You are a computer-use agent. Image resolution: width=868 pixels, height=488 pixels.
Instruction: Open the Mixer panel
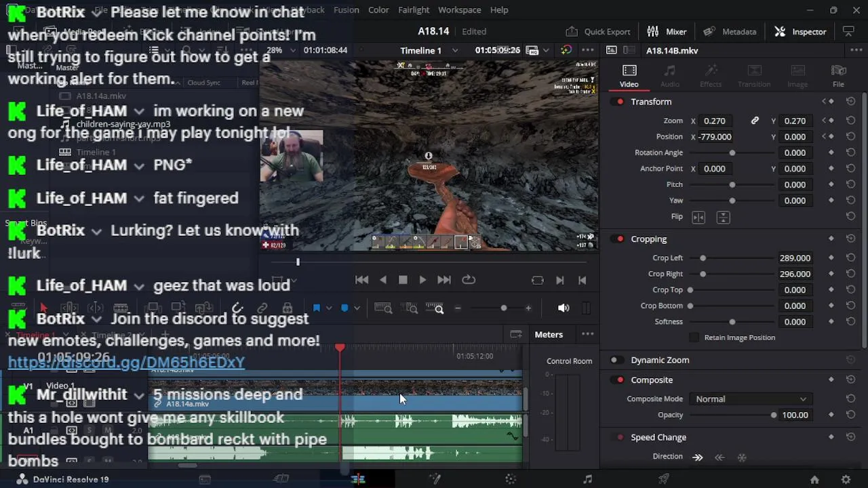667,31
